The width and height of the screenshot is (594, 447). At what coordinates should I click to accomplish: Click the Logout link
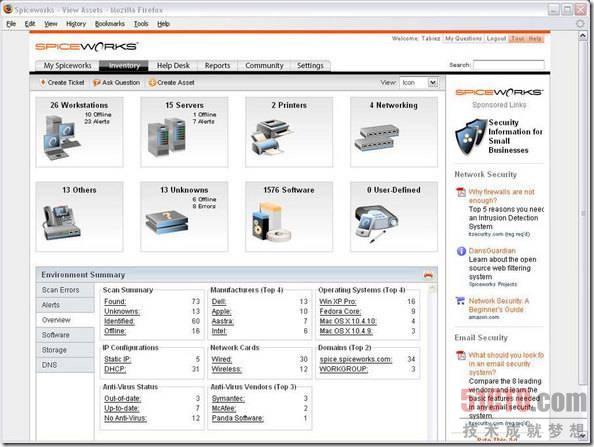(496, 39)
